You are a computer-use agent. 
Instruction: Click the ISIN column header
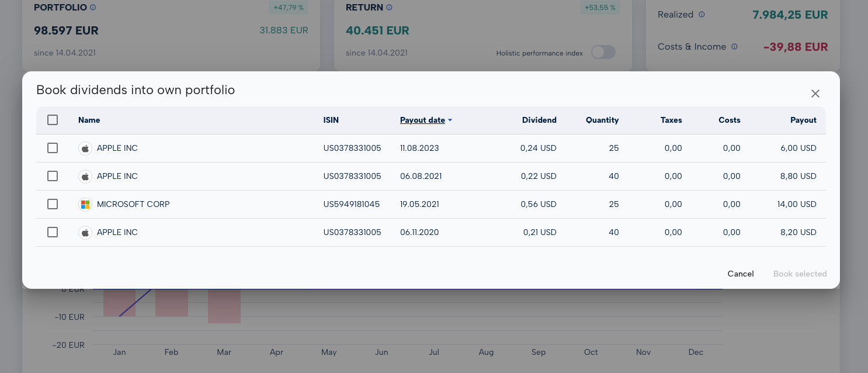click(331, 120)
